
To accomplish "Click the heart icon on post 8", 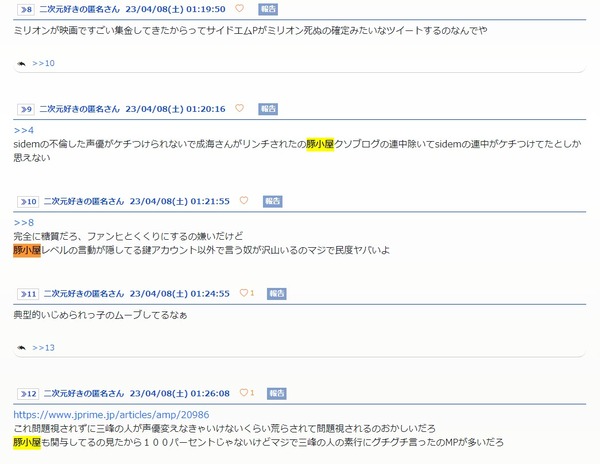I will tap(239, 8).
